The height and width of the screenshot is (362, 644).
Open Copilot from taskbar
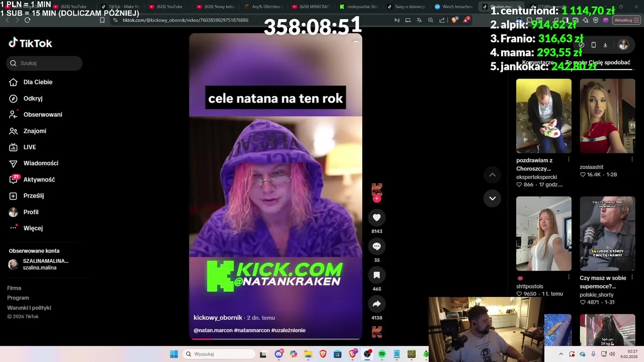point(293,354)
